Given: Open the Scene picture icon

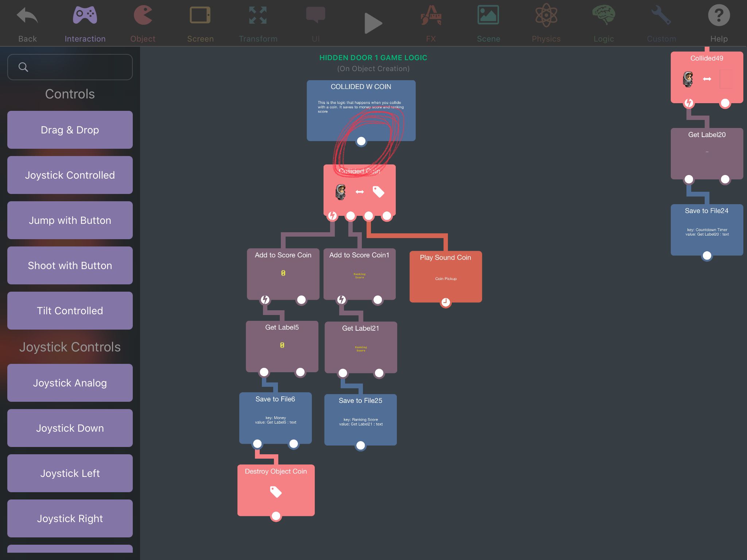Looking at the screenshot, I should click(488, 16).
